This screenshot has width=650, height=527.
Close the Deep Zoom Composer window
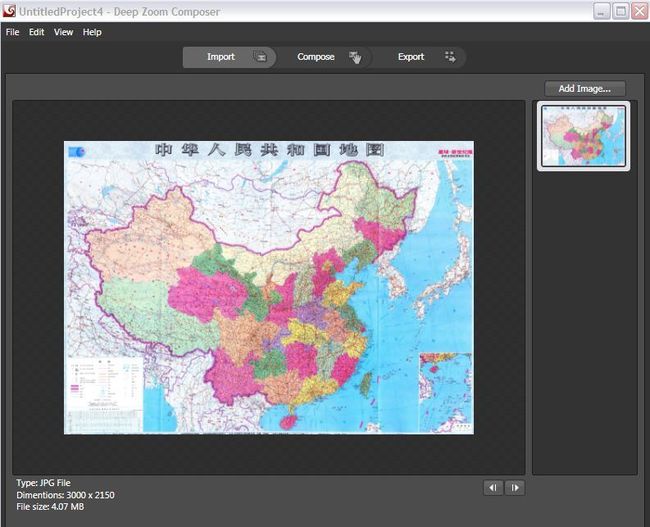tap(640, 11)
